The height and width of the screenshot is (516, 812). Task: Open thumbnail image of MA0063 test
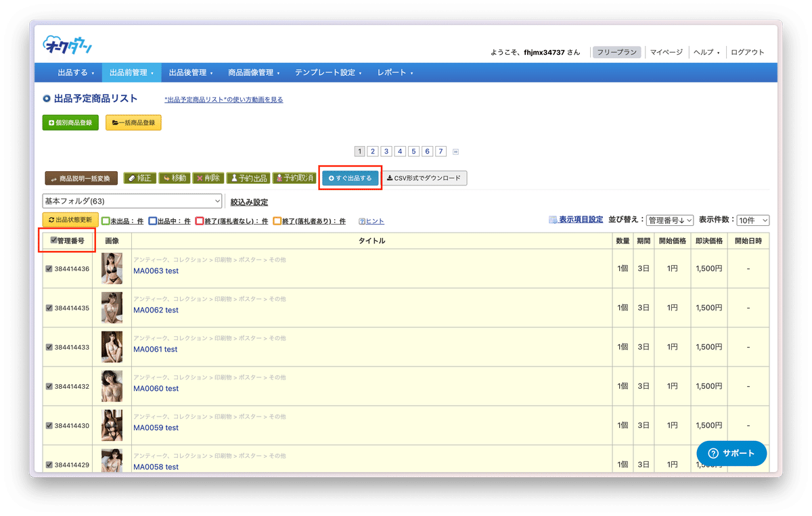112,268
